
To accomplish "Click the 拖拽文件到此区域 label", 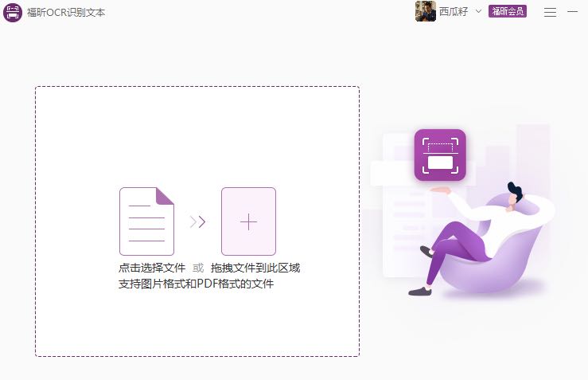I will click(x=255, y=268).
